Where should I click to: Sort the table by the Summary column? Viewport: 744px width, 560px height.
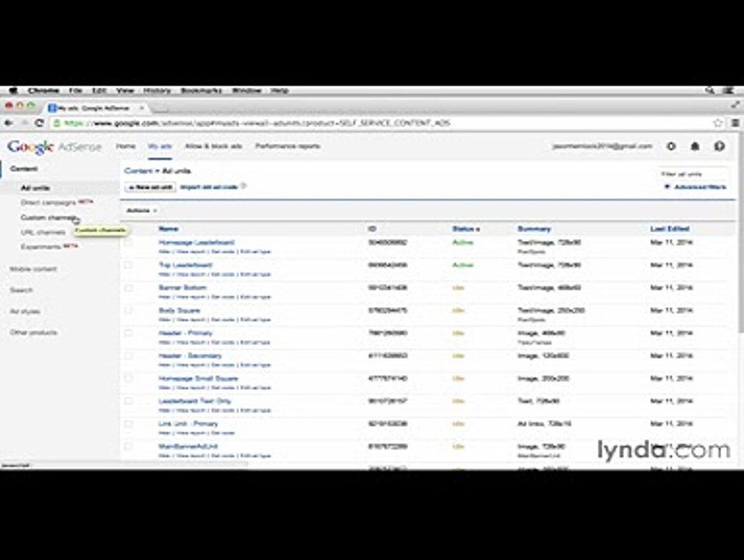pos(534,229)
